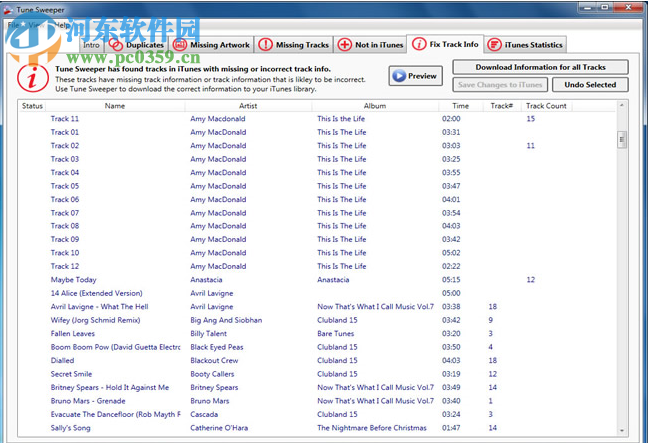Select Britney Spears - Hold It Against Me
This screenshot has width=652, height=443.
pos(316,387)
